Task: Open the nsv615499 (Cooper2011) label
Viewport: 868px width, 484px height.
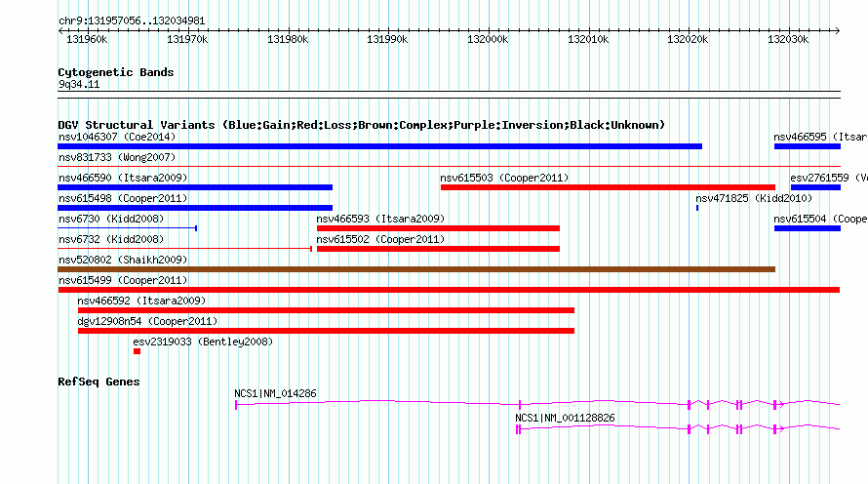Action: pyautogui.click(x=123, y=280)
